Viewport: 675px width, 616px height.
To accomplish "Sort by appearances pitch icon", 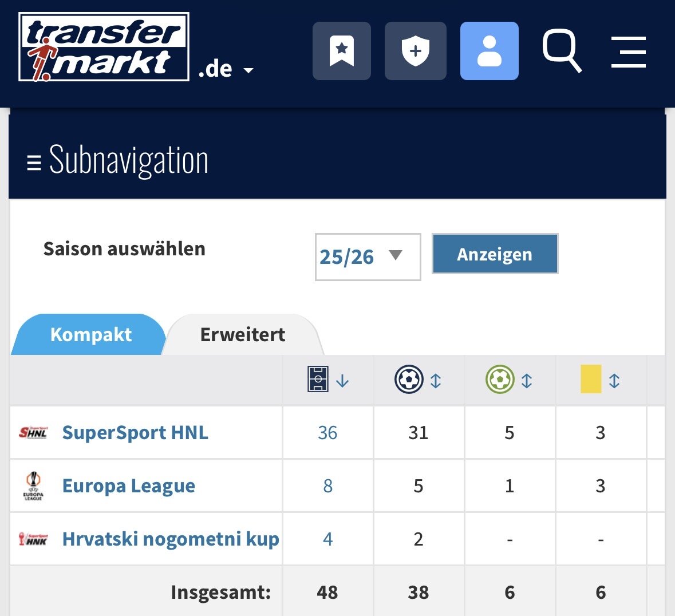I will (x=328, y=379).
